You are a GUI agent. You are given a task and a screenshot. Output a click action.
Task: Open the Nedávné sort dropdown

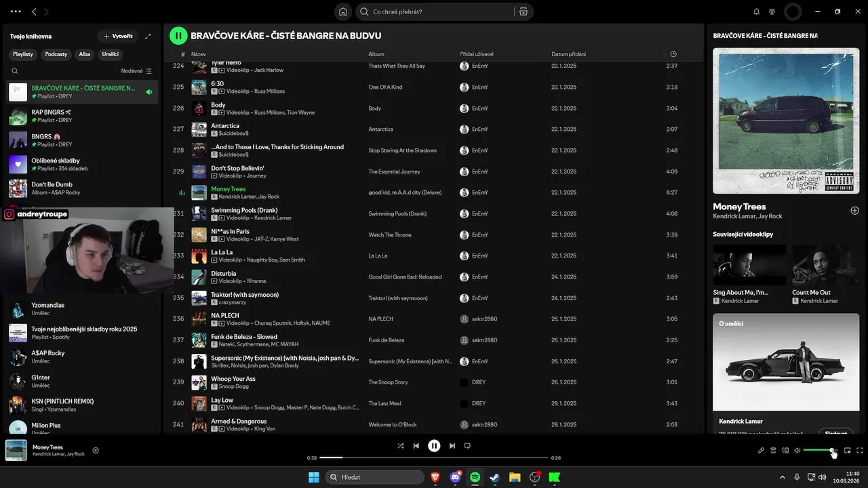136,70
